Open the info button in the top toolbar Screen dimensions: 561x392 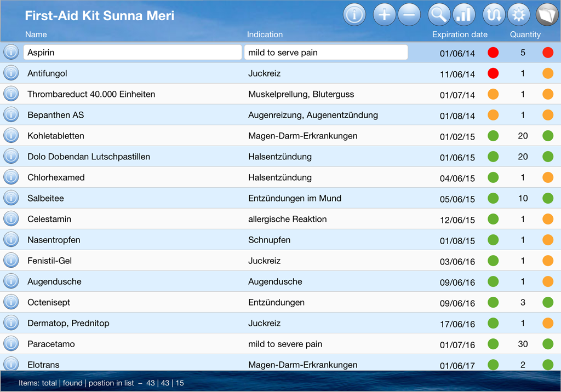point(354,15)
